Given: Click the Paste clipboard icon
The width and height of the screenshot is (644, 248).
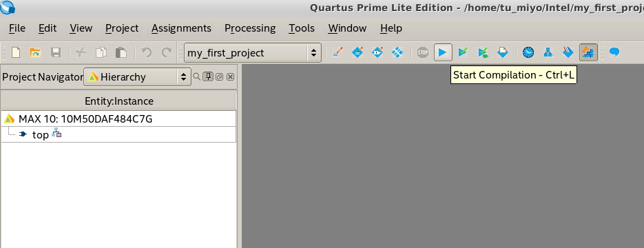Looking at the screenshot, I should [121, 52].
